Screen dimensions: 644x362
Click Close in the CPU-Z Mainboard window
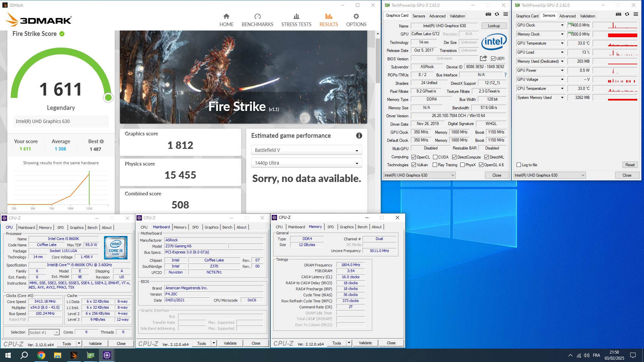point(256,343)
